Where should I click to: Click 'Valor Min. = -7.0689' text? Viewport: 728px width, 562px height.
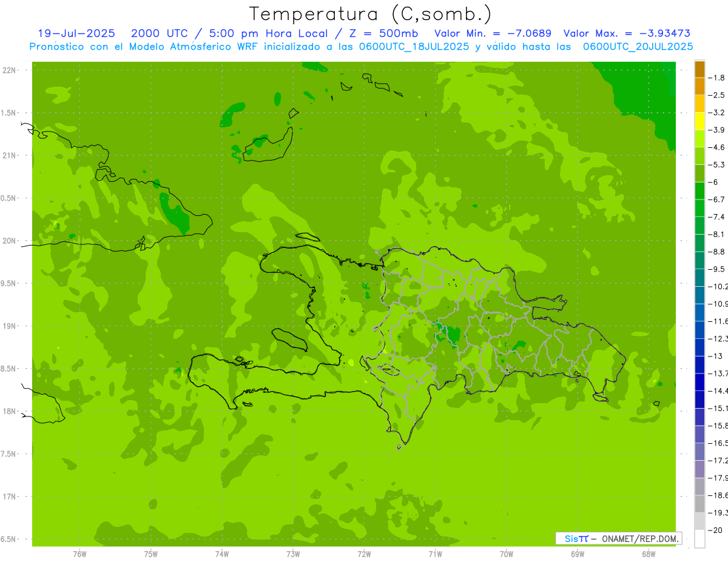tap(493, 33)
